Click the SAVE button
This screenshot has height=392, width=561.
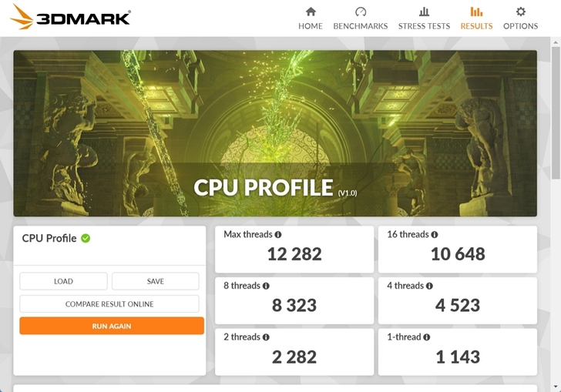(x=156, y=281)
